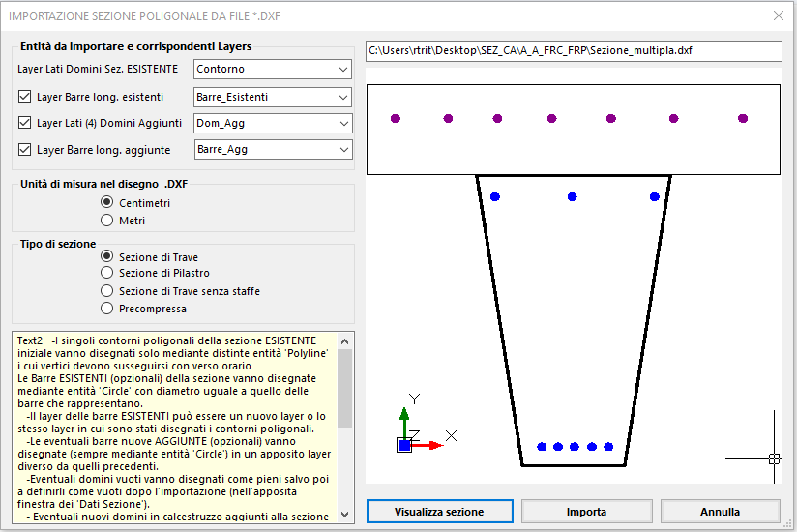Screen dimensions: 797x532
Task: Click the 'Layer Lati Domini Sez. ESISTENTE' label
Action: click(x=98, y=69)
